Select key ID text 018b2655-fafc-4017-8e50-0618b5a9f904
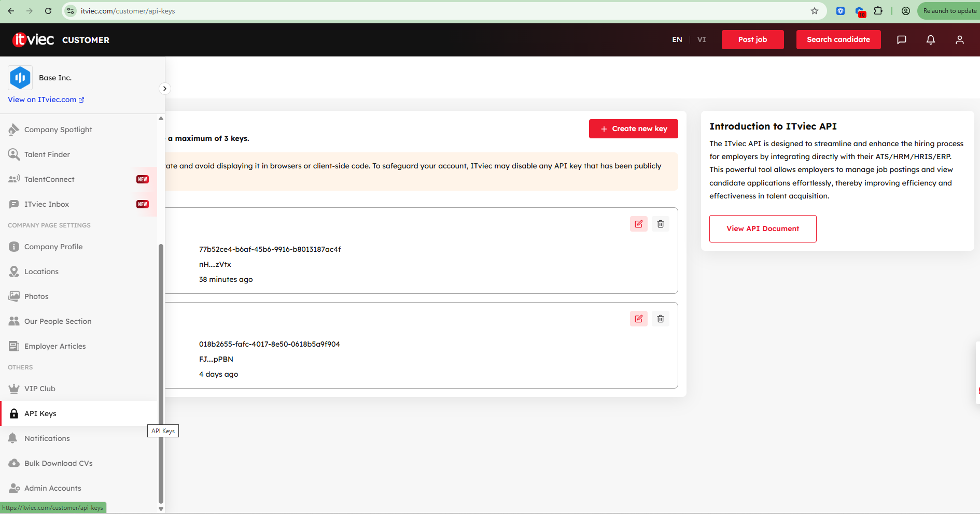Viewport: 980px width, 514px height. tap(270, 344)
